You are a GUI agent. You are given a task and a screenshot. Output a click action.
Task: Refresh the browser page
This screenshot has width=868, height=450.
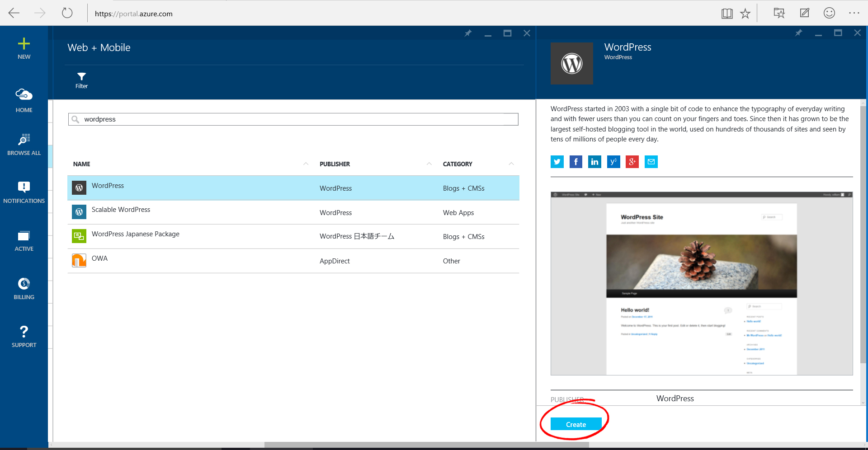[x=67, y=13]
